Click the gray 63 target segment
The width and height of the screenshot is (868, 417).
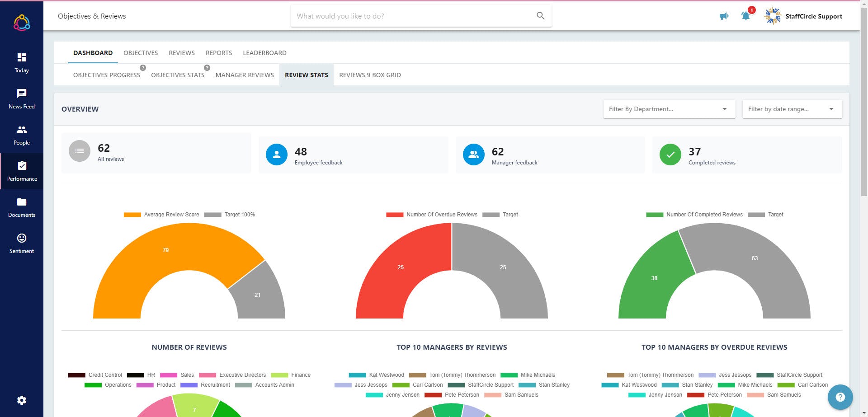[x=755, y=258]
